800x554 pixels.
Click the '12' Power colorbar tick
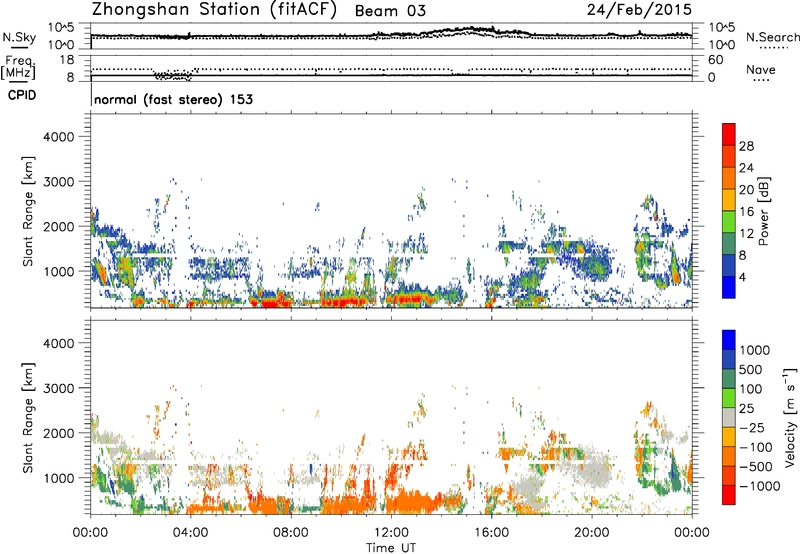tap(746, 234)
